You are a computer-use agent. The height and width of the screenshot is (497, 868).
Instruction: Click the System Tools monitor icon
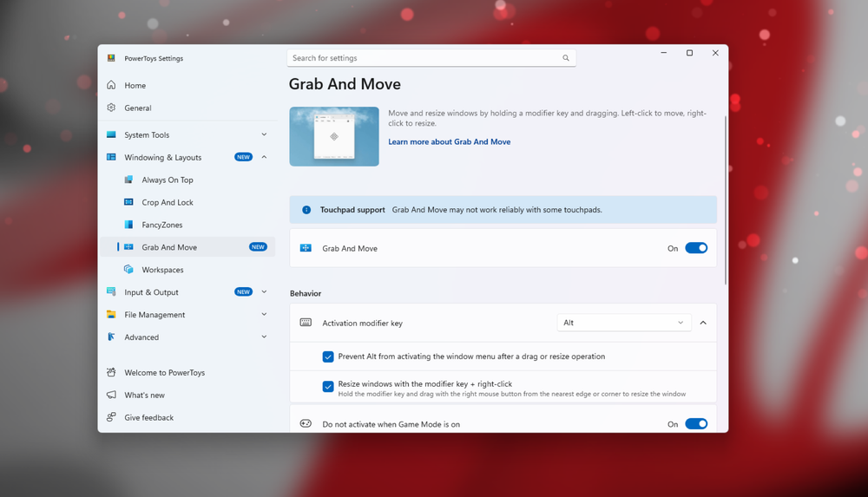tap(111, 134)
